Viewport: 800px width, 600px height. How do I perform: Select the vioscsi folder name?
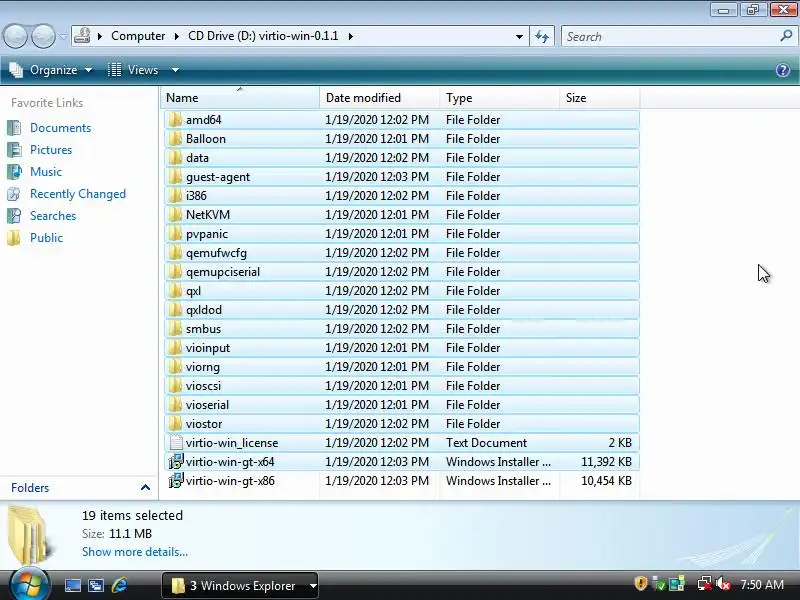[x=203, y=386]
